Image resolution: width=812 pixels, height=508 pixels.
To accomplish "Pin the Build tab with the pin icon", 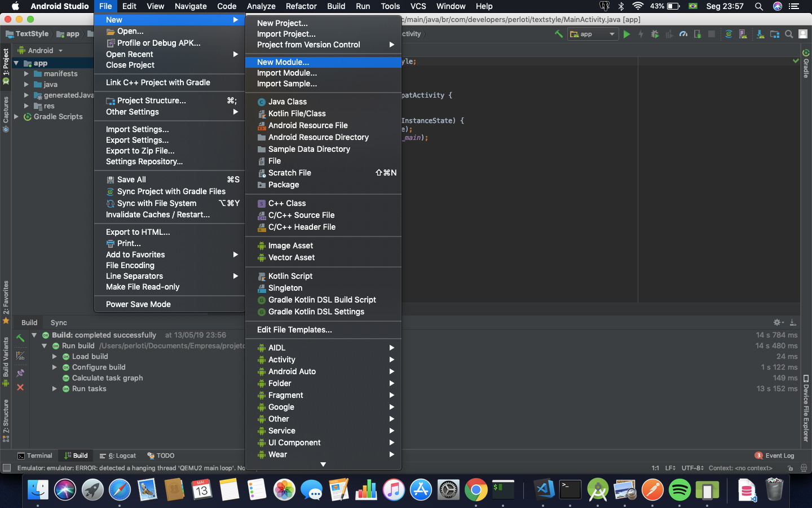I will (20, 373).
